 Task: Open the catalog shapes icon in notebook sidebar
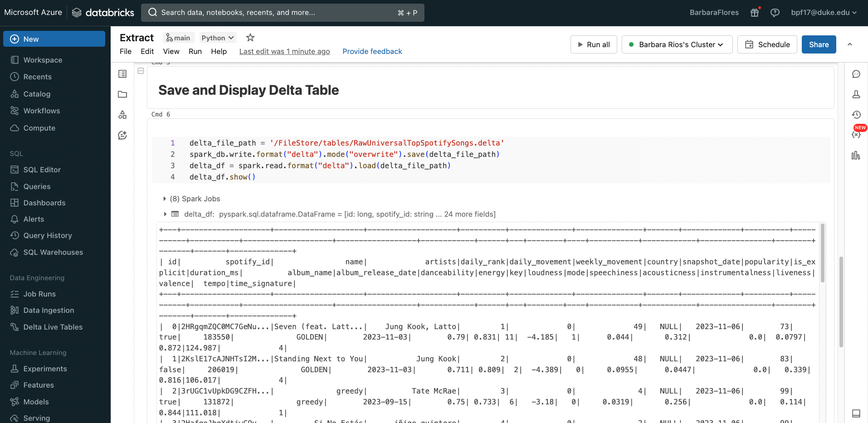pyautogui.click(x=122, y=115)
